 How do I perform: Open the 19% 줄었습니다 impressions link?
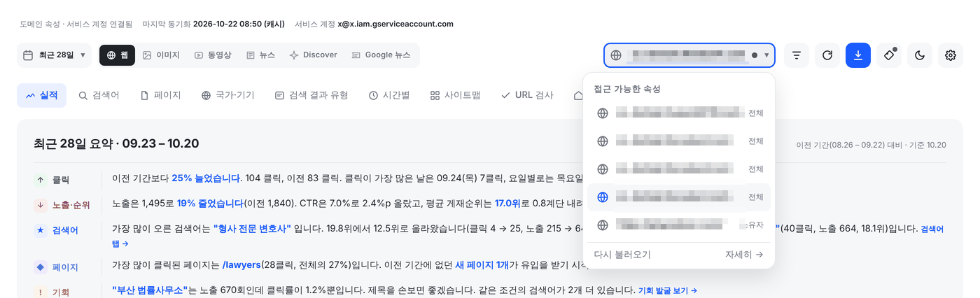[210, 204]
